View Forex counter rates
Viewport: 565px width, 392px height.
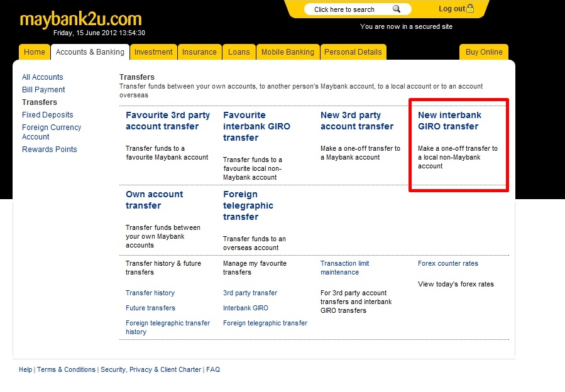(x=448, y=263)
